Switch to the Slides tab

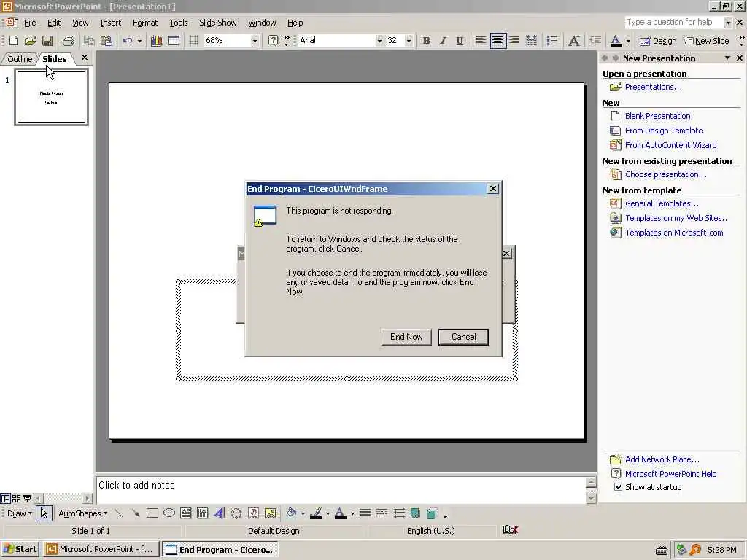pos(54,59)
